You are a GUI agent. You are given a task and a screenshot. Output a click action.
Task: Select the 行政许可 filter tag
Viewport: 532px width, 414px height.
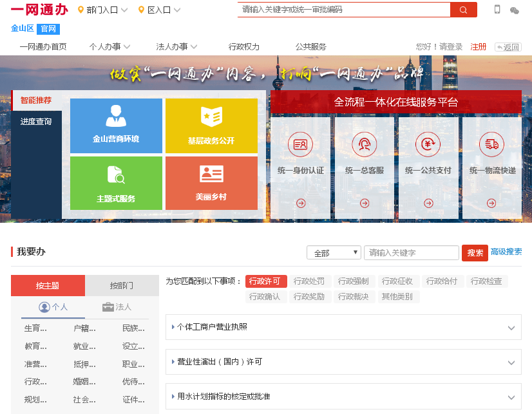click(x=266, y=281)
